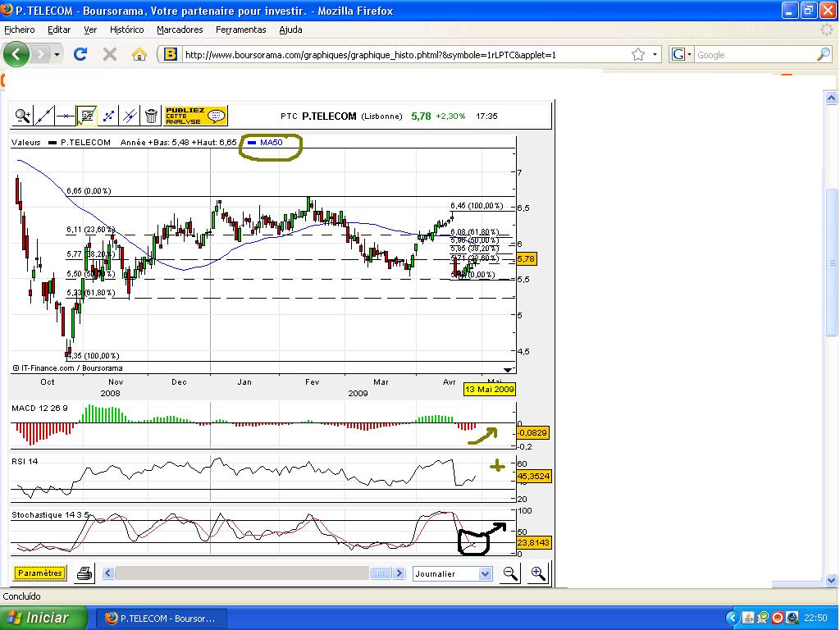Click the printer icon below the chart
840x630 pixels.
[84, 573]
